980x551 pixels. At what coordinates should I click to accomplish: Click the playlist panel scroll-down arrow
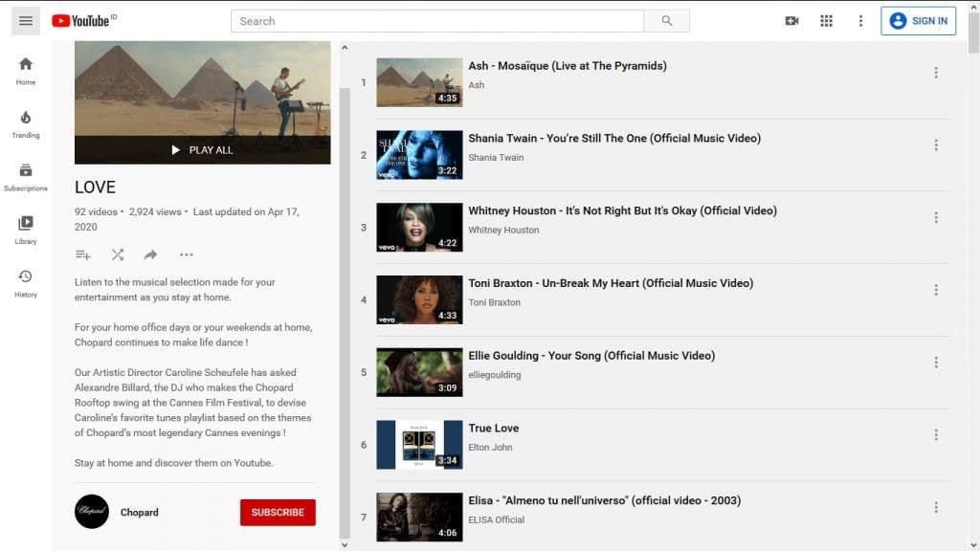tap(345, 544)
